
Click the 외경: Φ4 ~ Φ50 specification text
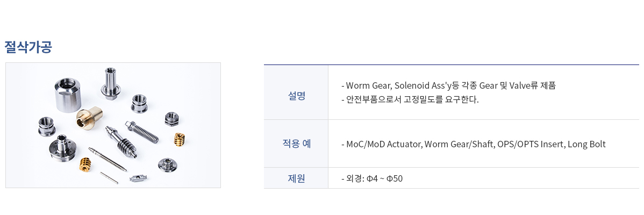[372, 179]
